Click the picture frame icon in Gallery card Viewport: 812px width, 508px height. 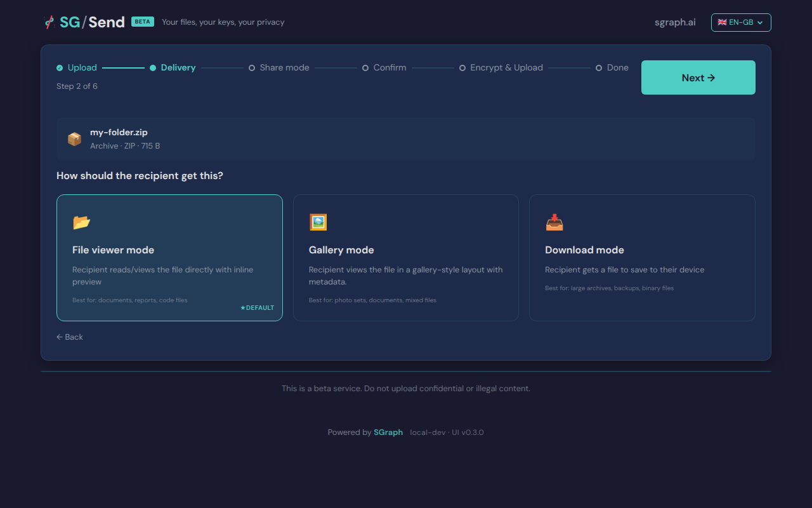(318, 222)
